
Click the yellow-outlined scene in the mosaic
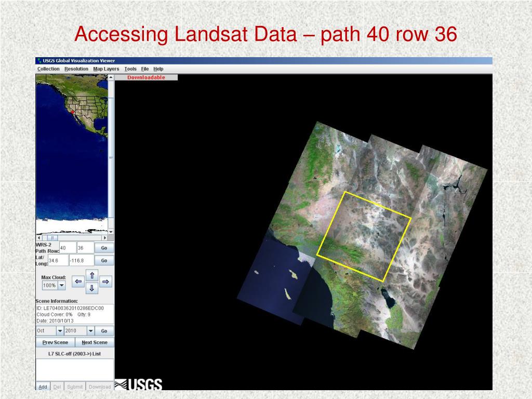(364, 236)
